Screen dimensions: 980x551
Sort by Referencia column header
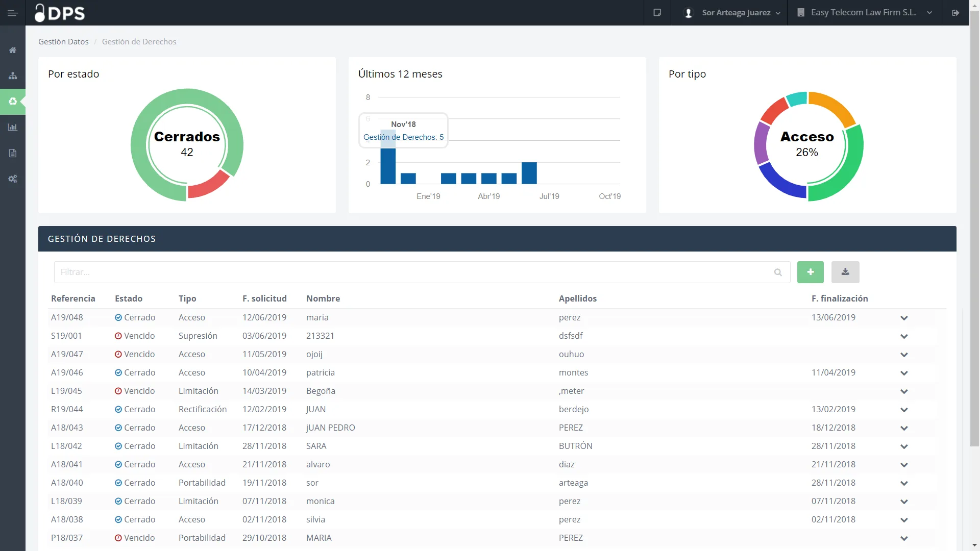[x=73, y=298]
